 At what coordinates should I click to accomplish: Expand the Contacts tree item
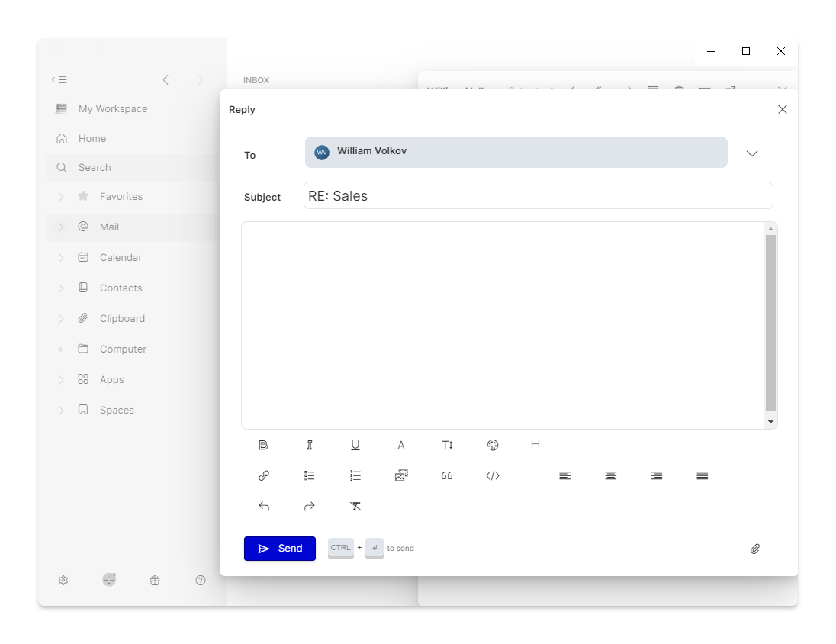coord(61,288)
